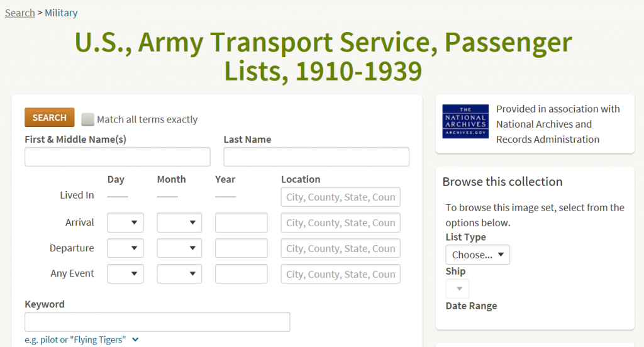This screenshot has width=644, height=347.
Task: Open the Ship dropdown
Action: (x=457, y=289)
